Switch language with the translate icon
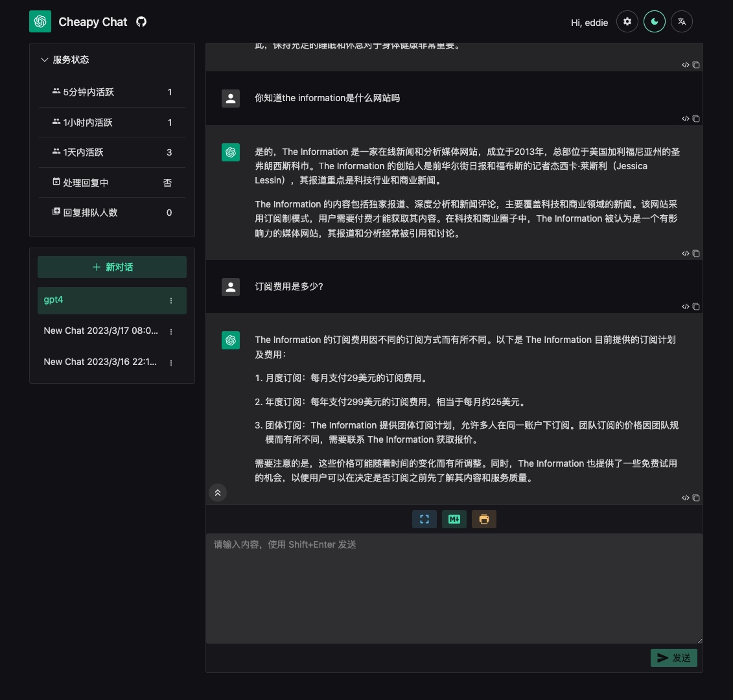733x700 pixels. [682, 21]
